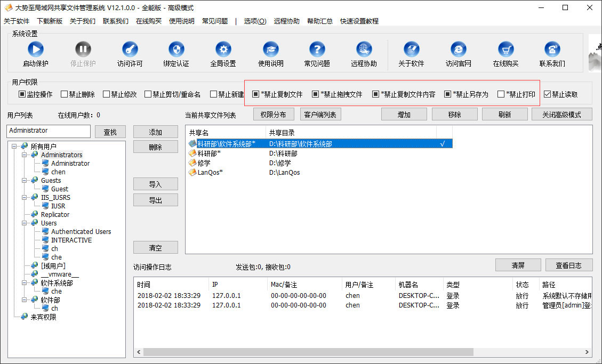Click the 启动保护 (start protection) icon
The image size is (602, 364).
click(x=35, y=51)
